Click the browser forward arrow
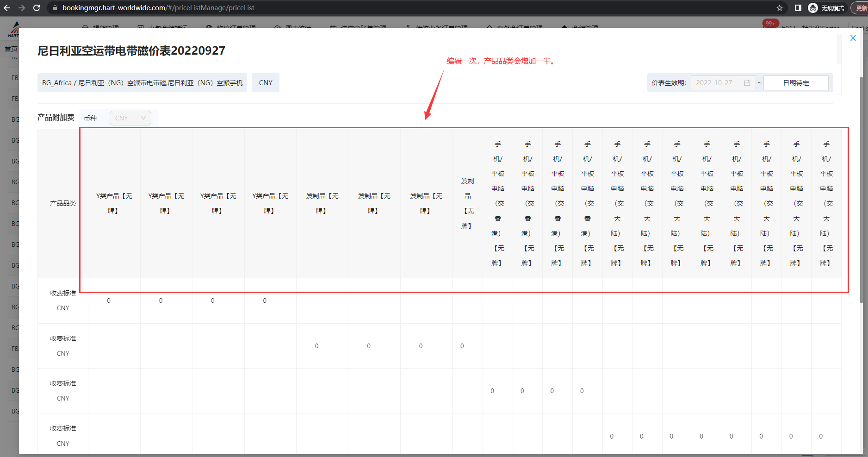The image size is (868, 457). [x=22, y=8]
